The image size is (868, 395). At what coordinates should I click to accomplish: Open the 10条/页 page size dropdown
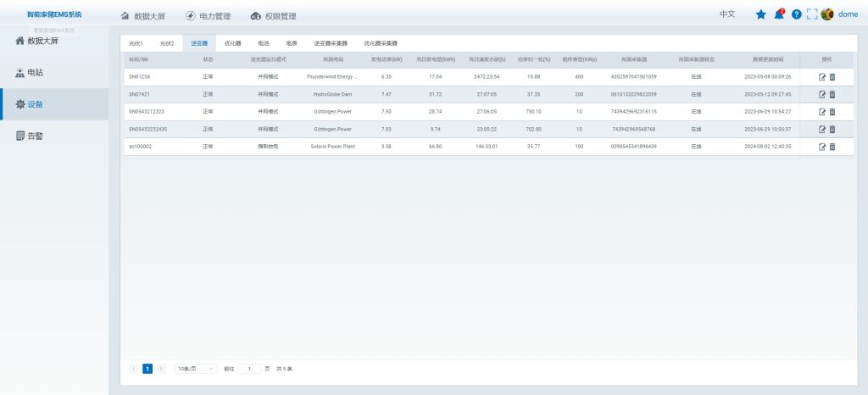196,369
